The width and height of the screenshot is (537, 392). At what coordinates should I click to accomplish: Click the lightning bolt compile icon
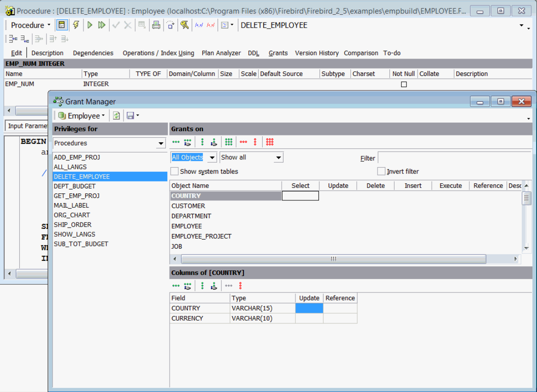coord(76,25)
